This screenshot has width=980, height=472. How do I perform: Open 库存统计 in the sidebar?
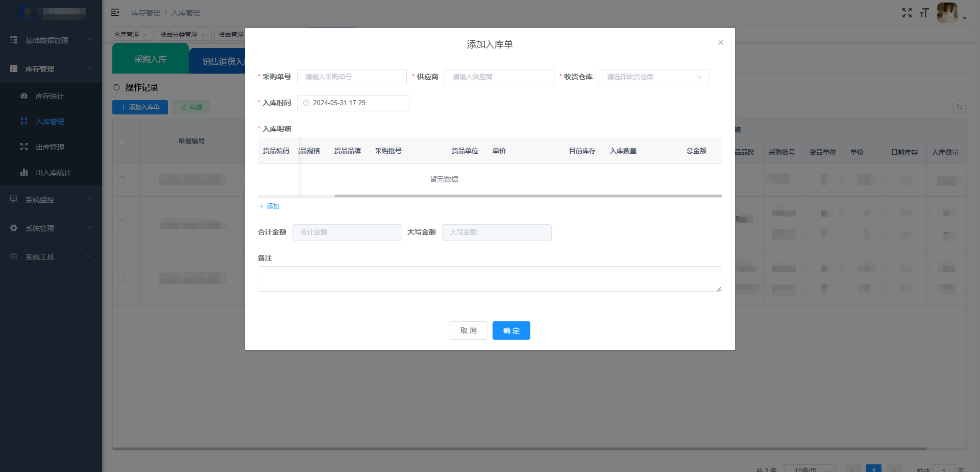coord(51,96)
